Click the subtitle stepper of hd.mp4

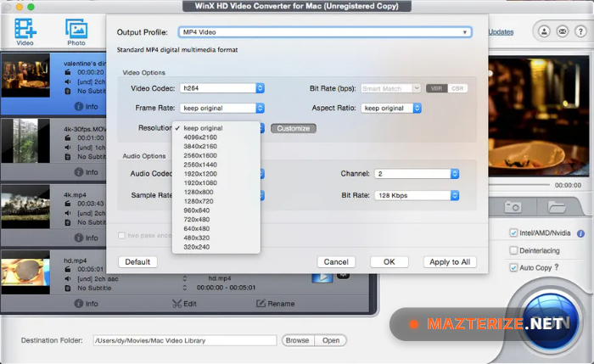184,288
